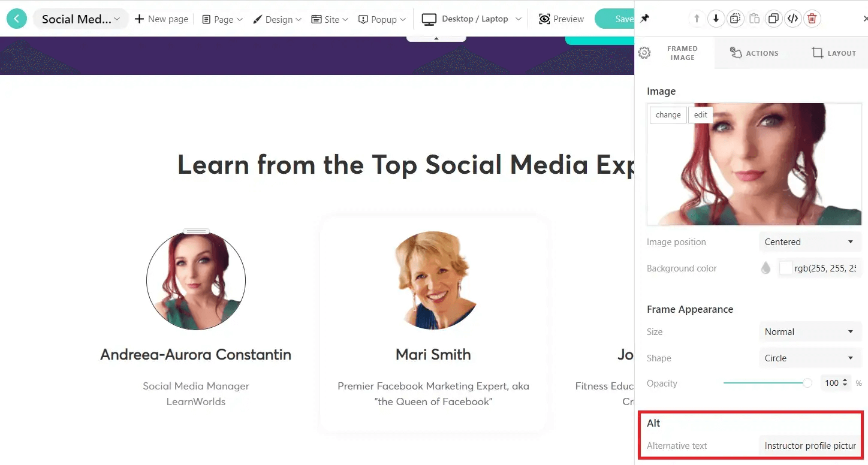Click the change button to replace the image

pos(668,114)
